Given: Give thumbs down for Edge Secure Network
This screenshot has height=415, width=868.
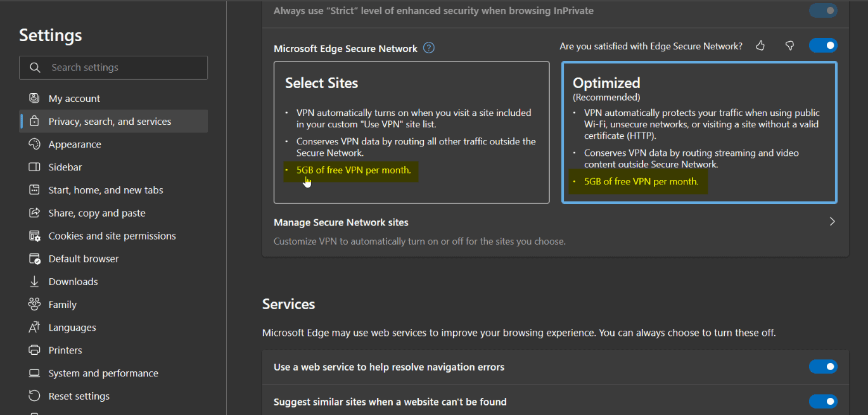Looking at the screenshot, I should coord(789,46).
